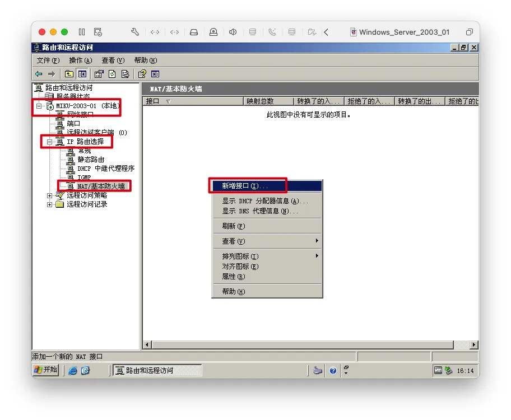Click the 转换了的出... column header
Image resolution: width=511 pixels, height=420 pixels.
click(420, 101)
